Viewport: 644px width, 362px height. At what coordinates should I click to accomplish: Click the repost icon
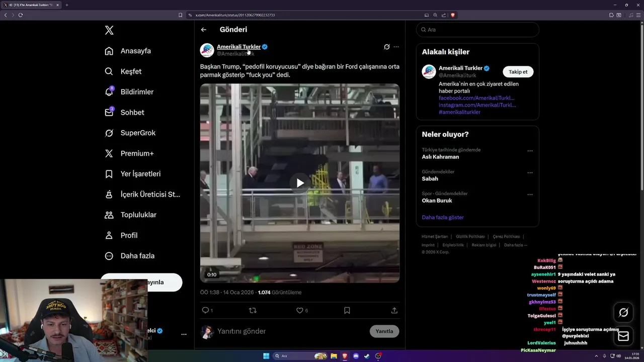point(253,310)
